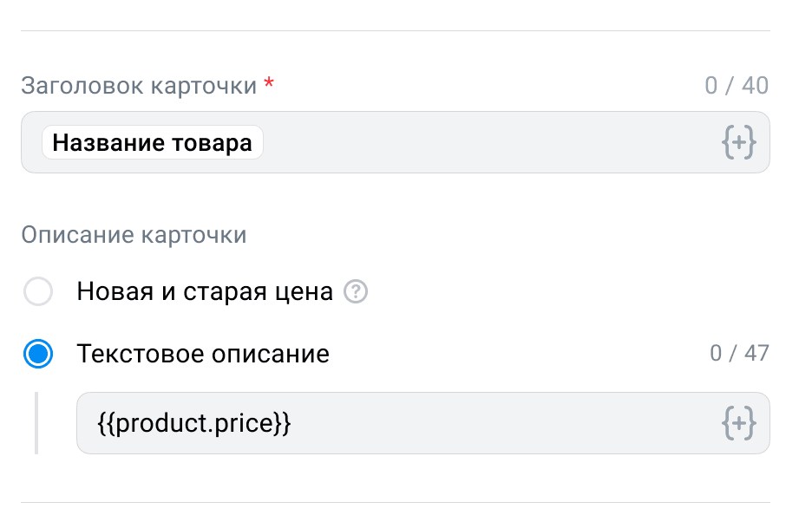Click the curly-braces icon next to product.price
This screenshot has width=812, height=515.
(x=737, y=423)
